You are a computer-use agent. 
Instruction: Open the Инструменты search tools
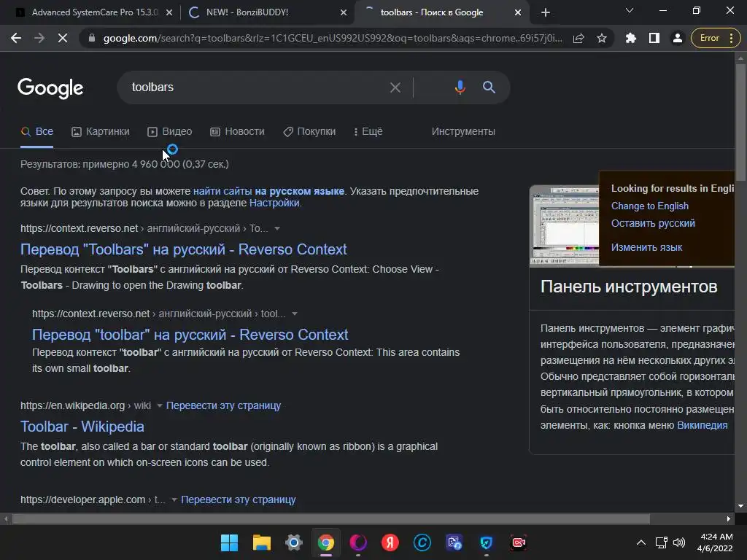pos(463,132)
